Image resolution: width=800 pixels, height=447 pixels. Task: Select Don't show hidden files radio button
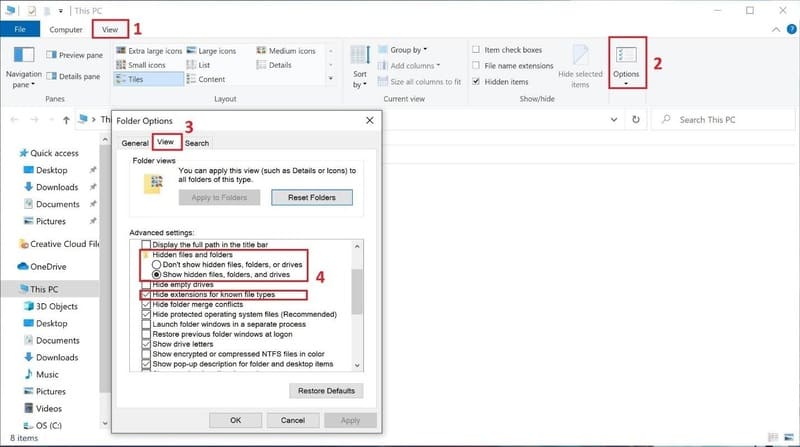coord(156,263)
